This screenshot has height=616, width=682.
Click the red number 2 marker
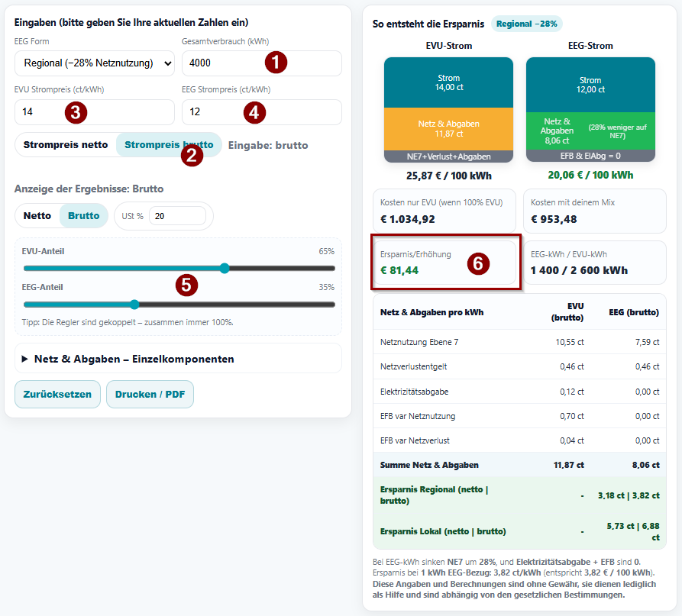click(191, 156)
